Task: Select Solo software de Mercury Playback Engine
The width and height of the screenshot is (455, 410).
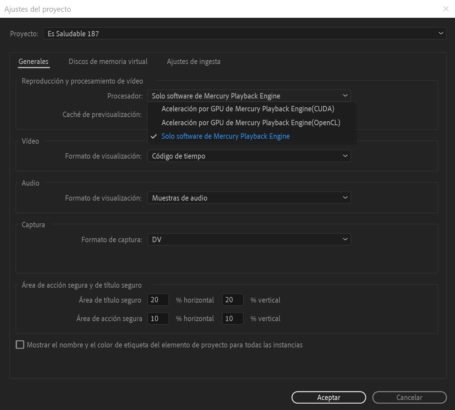Action: click(225, 136)
